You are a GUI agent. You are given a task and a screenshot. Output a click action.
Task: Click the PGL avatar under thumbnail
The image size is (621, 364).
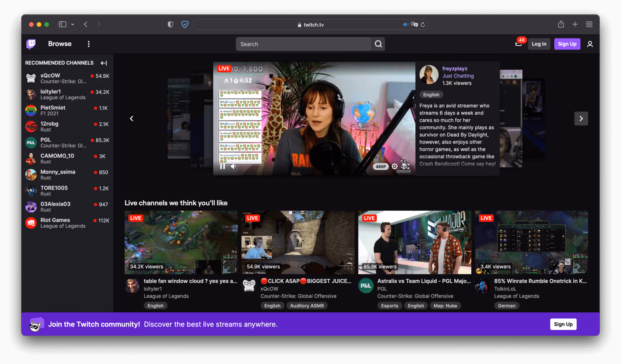point(366,286)
